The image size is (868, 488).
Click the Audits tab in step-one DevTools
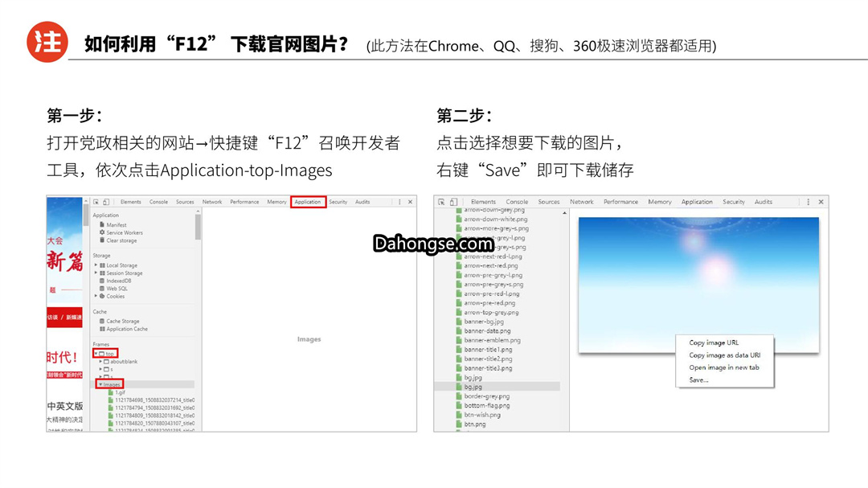pyautogui.click(x=362, y=202)
